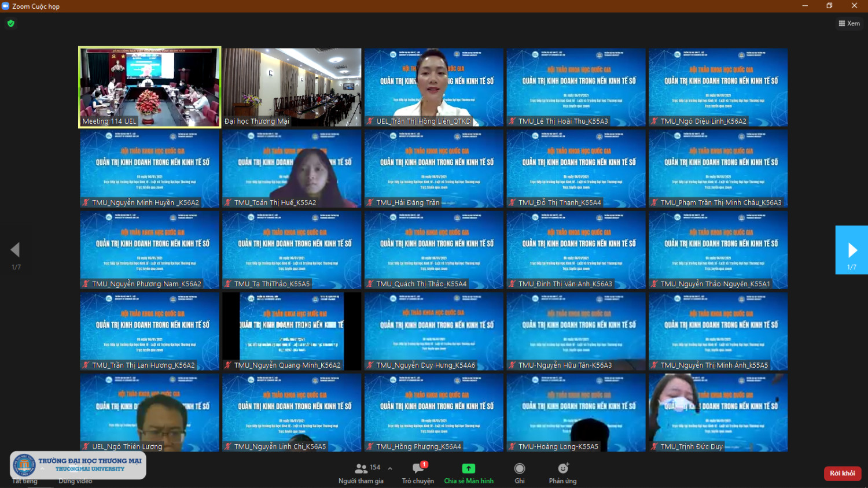Expand the arrow next to participants count

390,468
